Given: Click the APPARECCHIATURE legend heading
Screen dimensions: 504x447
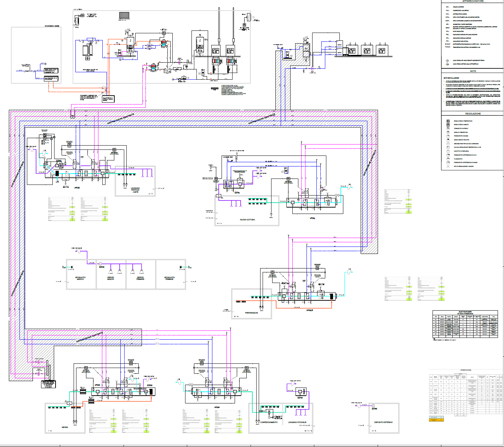Looking at the screenshot, I should tap(473, 1).
